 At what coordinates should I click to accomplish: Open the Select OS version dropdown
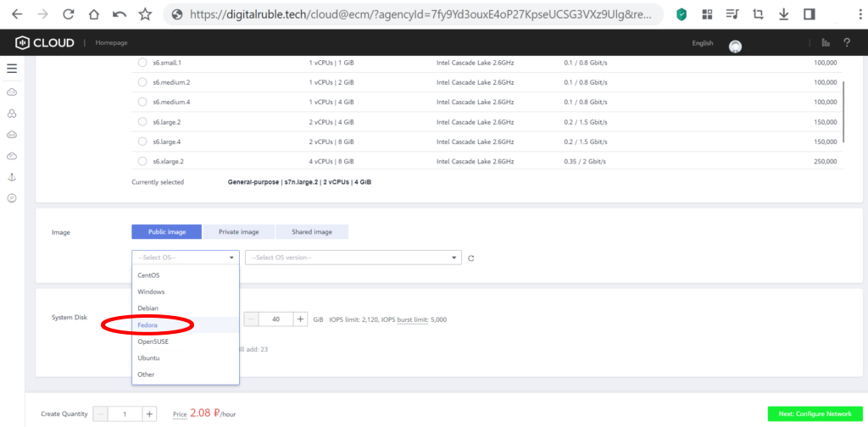[353, 258]
